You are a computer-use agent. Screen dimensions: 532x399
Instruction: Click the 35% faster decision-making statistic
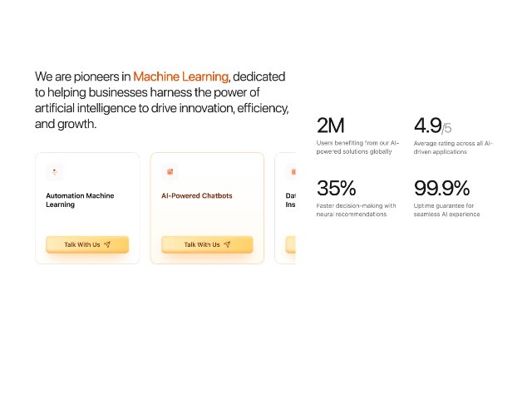(336, 188)
